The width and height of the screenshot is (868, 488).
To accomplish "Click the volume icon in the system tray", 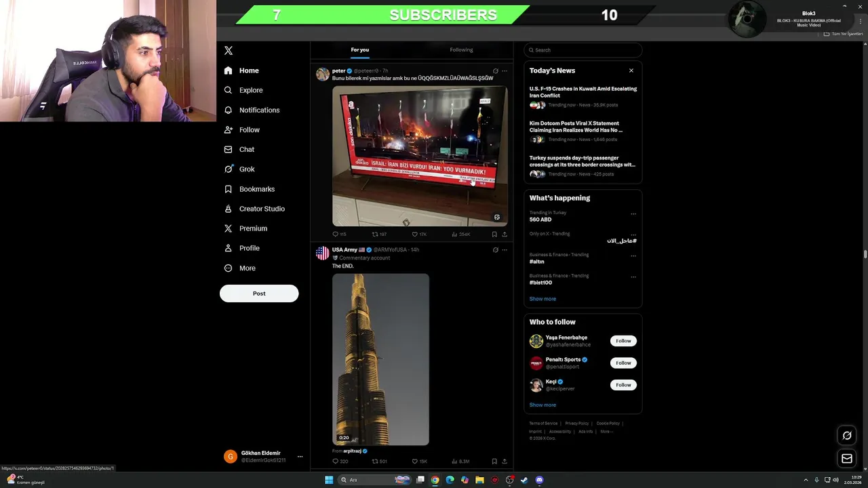I will [835, 480].
